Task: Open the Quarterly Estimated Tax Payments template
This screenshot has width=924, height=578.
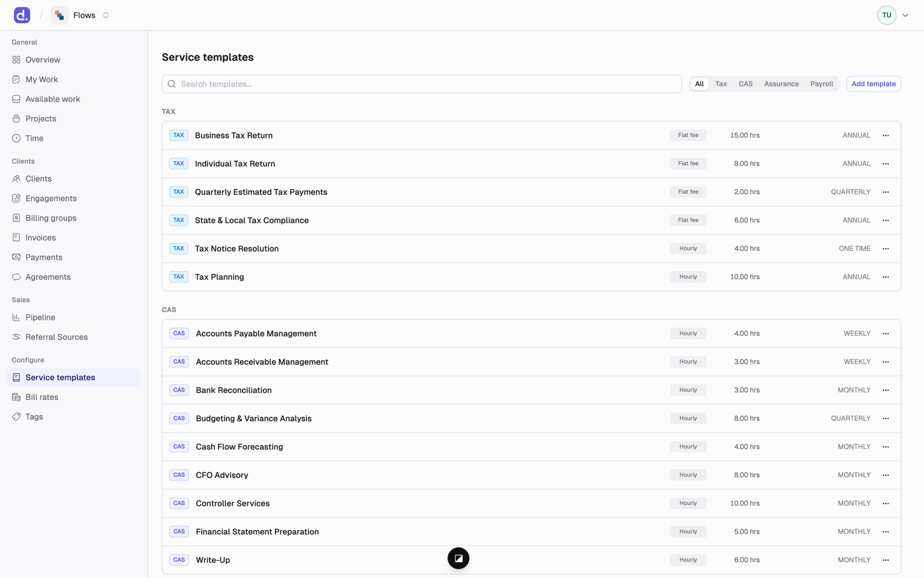Action: pos(531,192)
